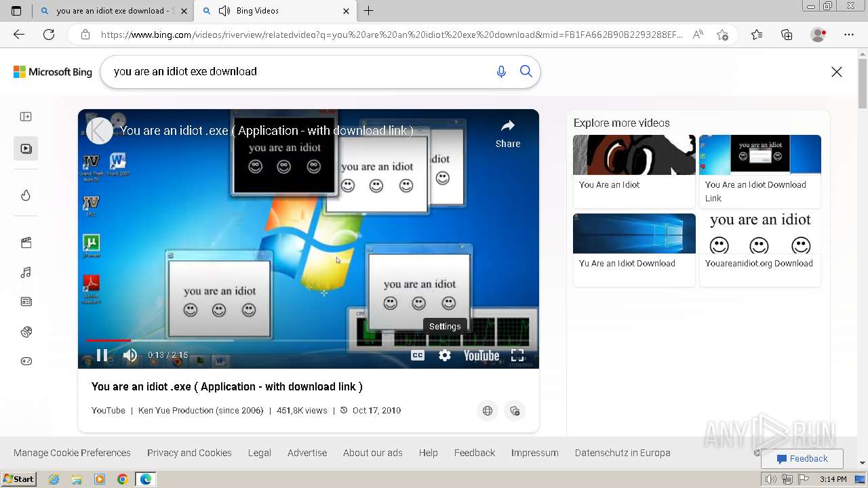Open the Sports ball sidebar icon
Screen dimensions: 868x488
tap(26, 331)
